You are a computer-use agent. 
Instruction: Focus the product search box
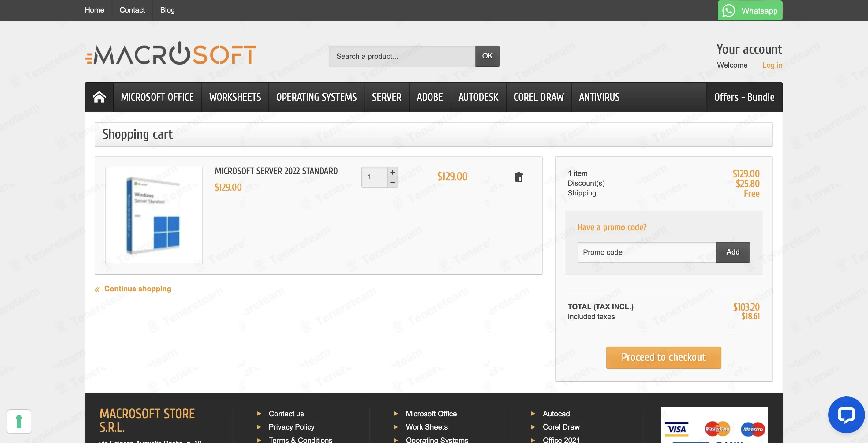click(x=402, y=56)
